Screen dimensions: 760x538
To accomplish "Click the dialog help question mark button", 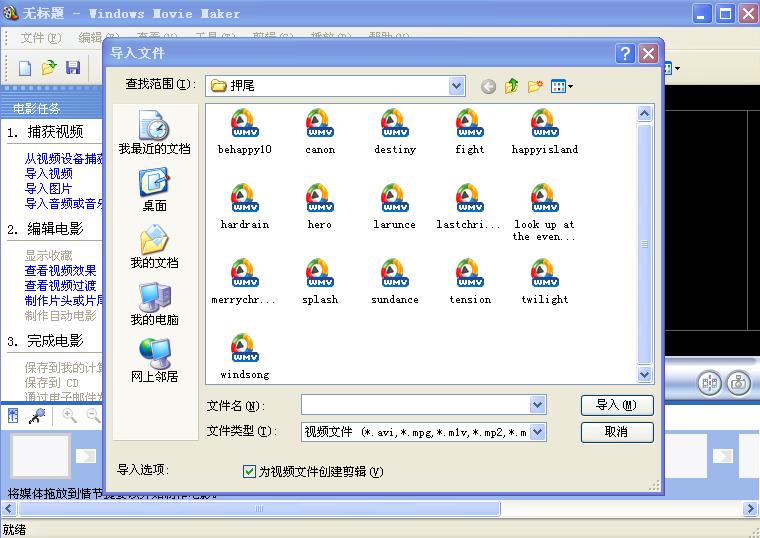I will click(625, 53).
